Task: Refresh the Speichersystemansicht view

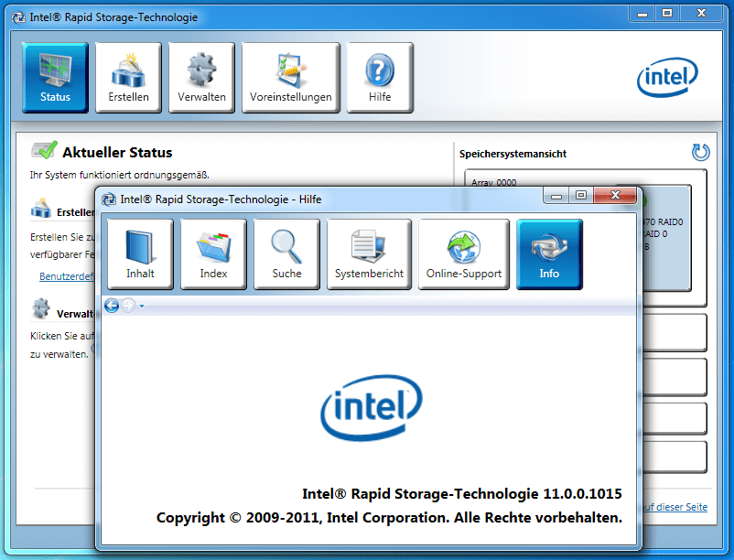Action: pyautogui.click(x=701, y=152)
